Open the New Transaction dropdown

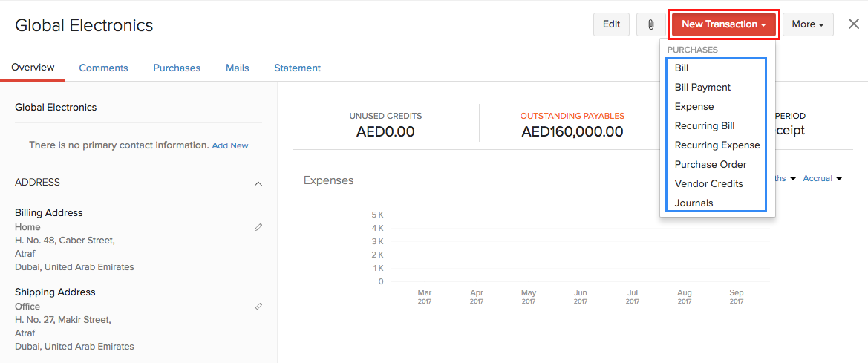[x=724, y=24]
